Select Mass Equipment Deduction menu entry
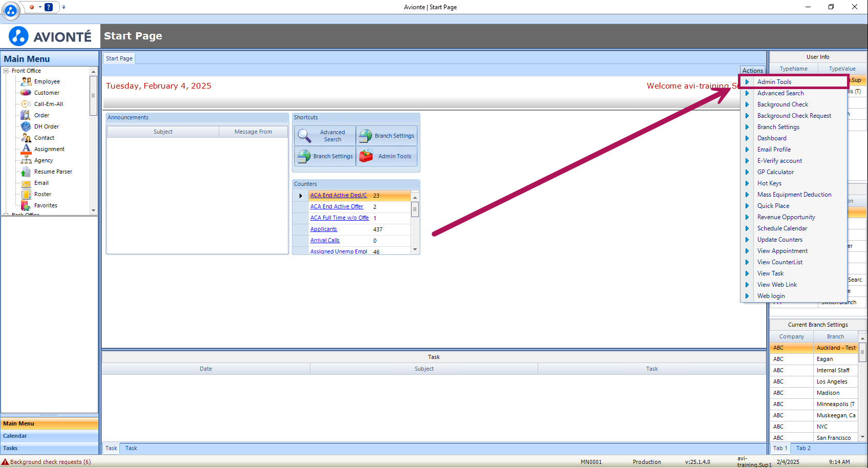This screenshot has height=468, width=868. tap(794, 195)
